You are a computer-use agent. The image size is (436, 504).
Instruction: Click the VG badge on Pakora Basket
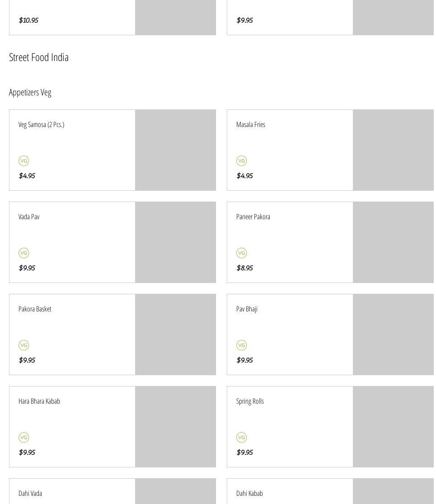click(x=23, y=345)
